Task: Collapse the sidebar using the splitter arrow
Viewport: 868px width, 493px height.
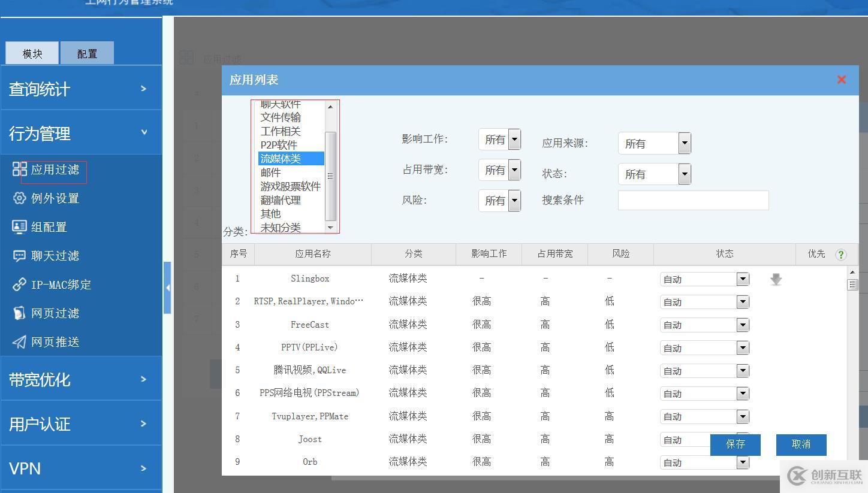Action: pos(167,288)
